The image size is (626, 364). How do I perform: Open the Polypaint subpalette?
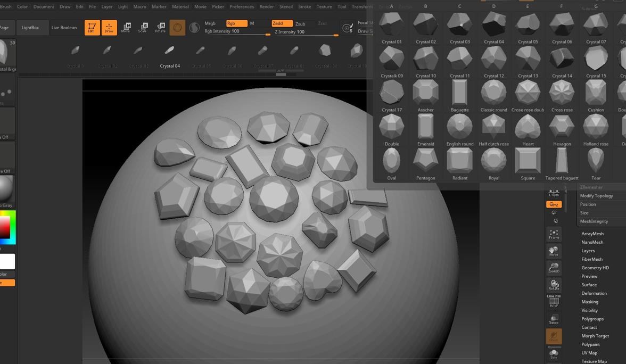(590, 344)
